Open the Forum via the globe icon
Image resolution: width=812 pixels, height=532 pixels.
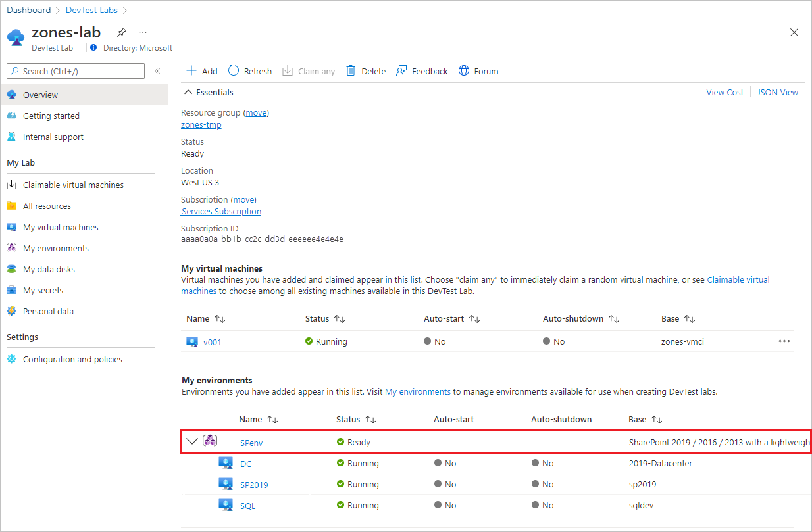[464, 70]
